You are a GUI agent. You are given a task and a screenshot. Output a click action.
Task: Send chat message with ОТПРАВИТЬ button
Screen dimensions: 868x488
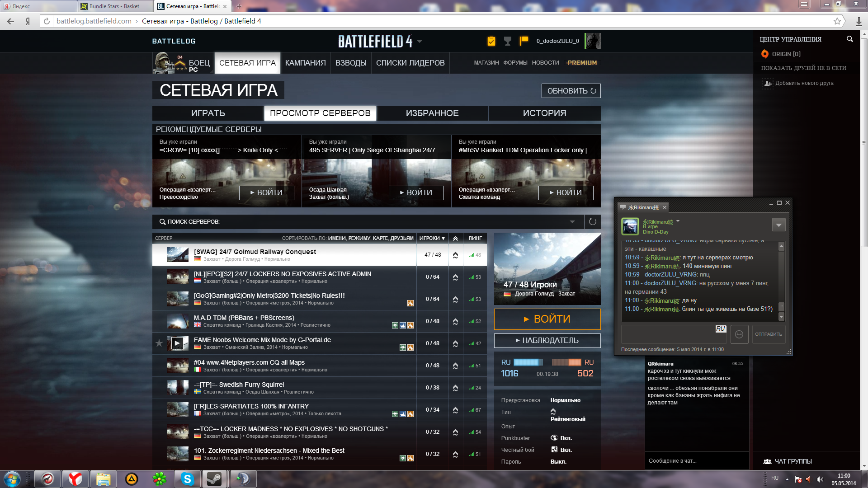click(769, 334)
